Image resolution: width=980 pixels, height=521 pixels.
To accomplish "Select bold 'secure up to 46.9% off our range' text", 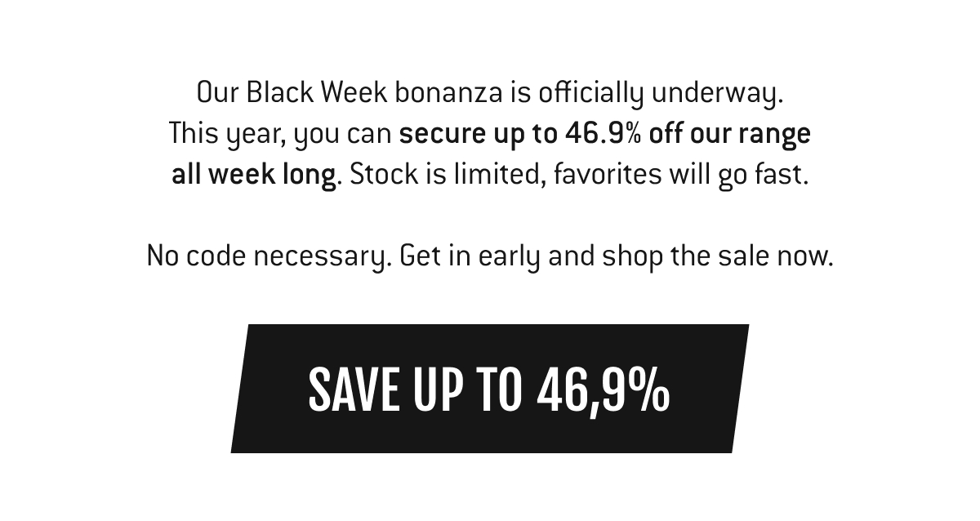I will pyautogui.click(x=605, y=133).
